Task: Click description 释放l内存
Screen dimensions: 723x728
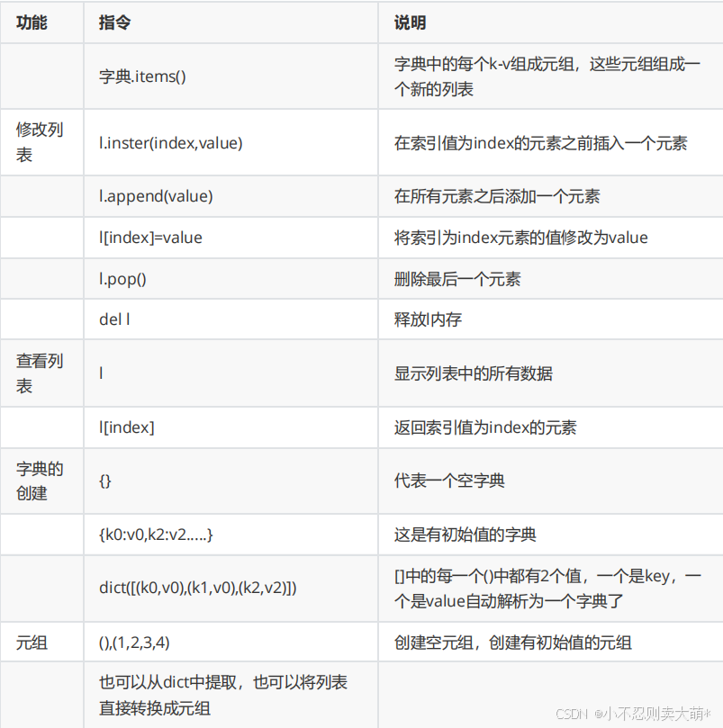Action: (x=428, y=319)
